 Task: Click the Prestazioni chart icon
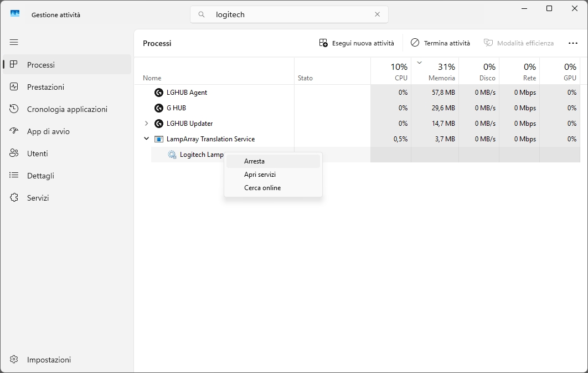tap(14, 86)
